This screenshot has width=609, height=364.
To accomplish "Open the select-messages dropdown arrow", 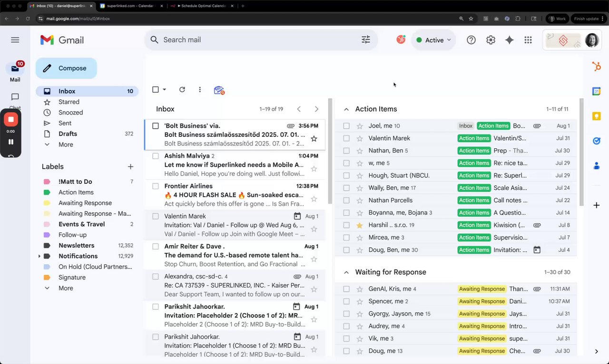I will click(x=165, y=89).
